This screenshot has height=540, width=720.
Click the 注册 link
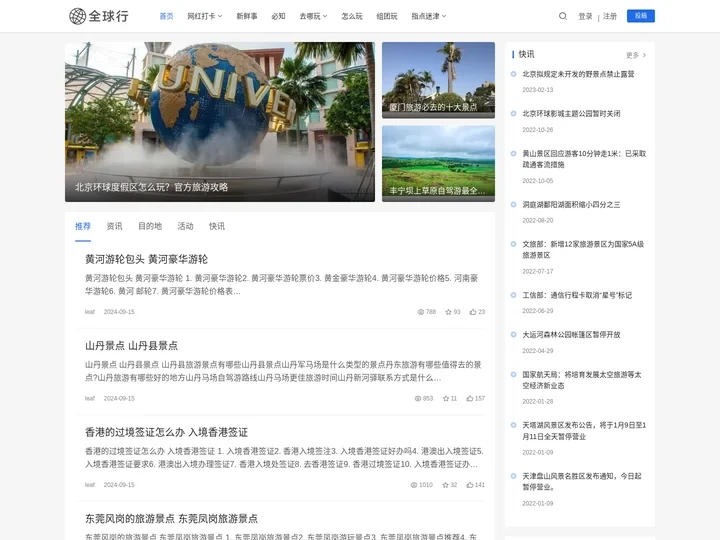610,16
